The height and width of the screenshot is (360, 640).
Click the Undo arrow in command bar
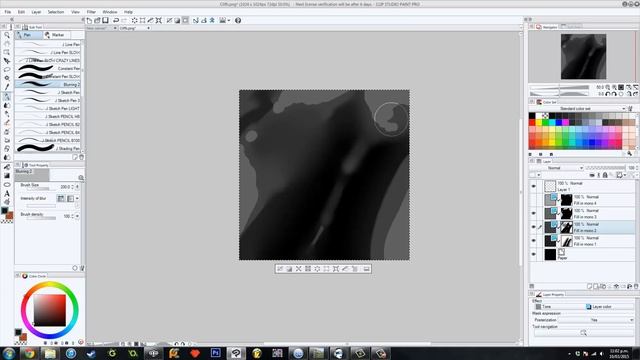116,20
